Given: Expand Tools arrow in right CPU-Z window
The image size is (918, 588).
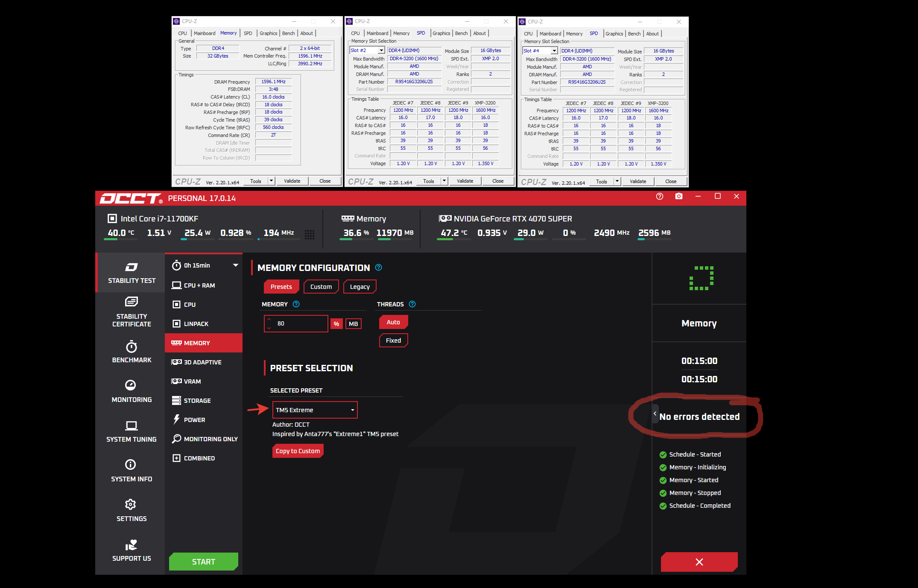Looking at the screenshot, I should click(x=617, y=181).
